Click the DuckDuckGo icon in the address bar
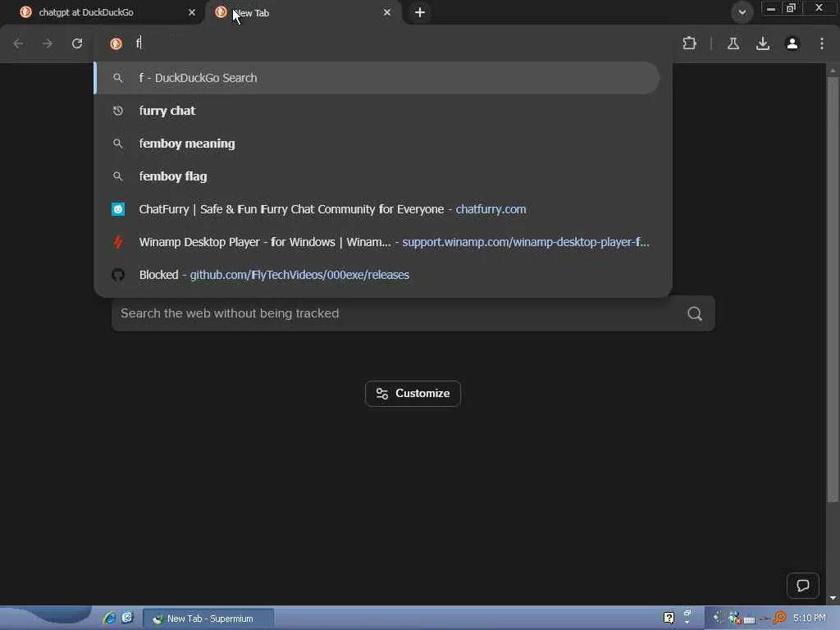Viewport: 840px width, 630px height. pos(116,43)
